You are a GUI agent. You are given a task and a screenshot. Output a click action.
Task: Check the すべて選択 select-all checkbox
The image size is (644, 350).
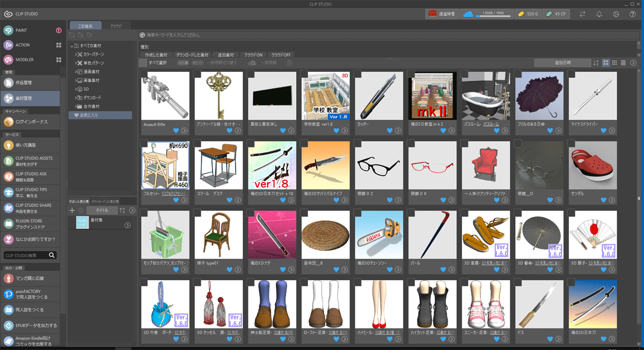click(x=143, y=63)
